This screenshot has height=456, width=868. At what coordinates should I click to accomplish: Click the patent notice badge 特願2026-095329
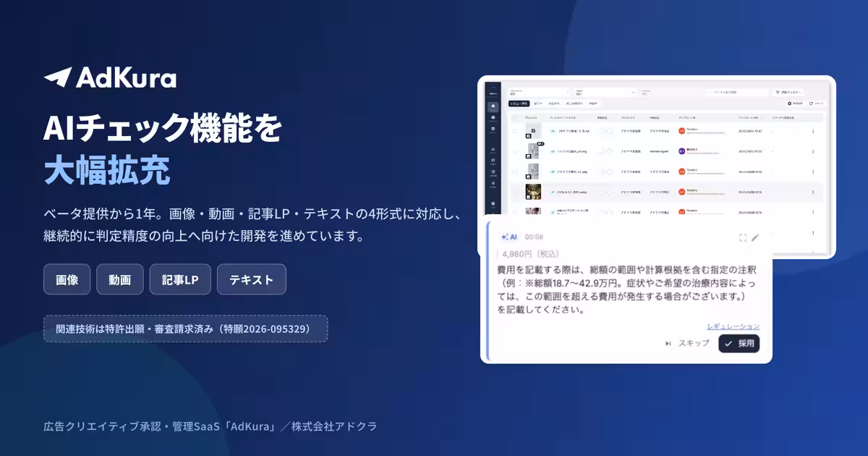coord(186,329)
